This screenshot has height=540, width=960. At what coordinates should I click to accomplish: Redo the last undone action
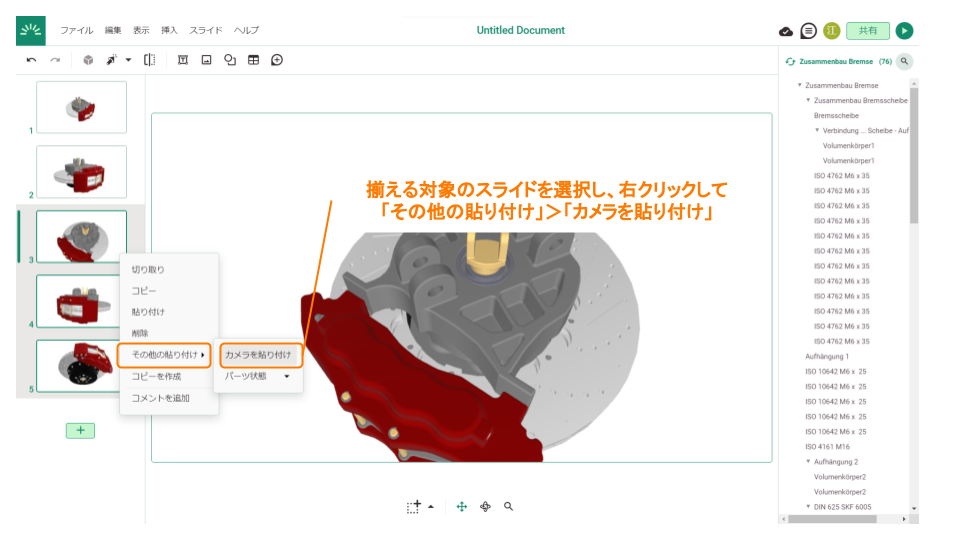click(x=55, y=60)
